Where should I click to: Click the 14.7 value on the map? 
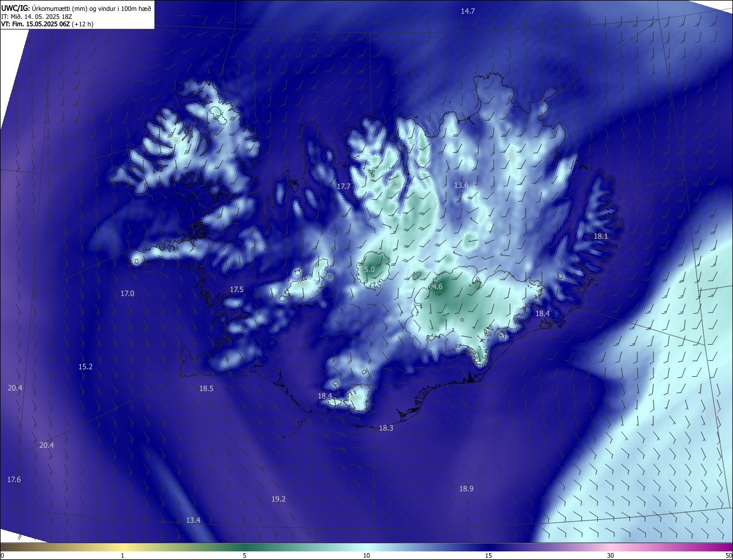(468, 11)
